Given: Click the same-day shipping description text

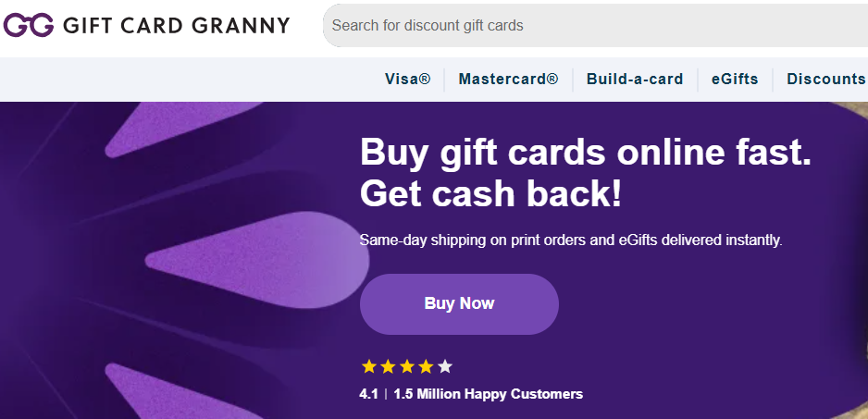Looking at the screenshot, I should 570,240.
